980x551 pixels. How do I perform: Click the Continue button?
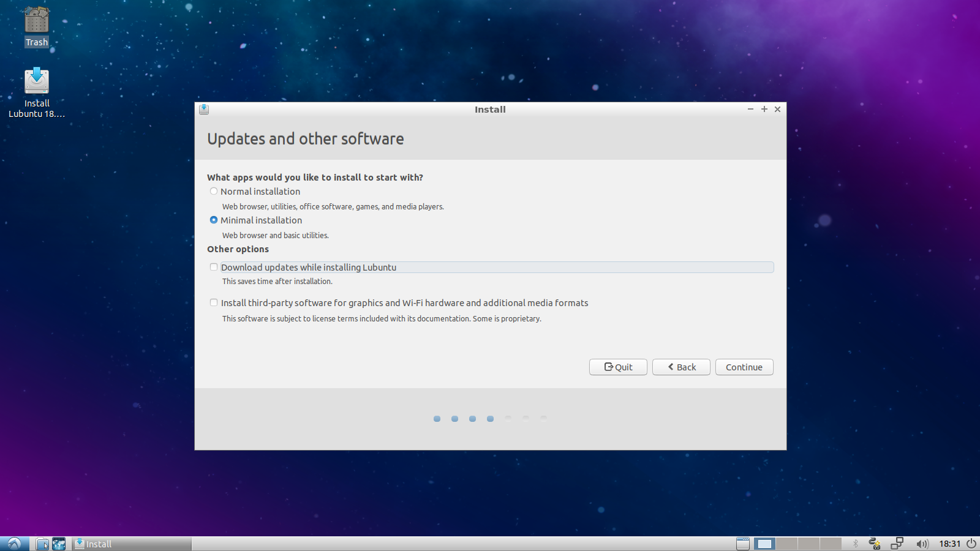(x=744, y=367)
